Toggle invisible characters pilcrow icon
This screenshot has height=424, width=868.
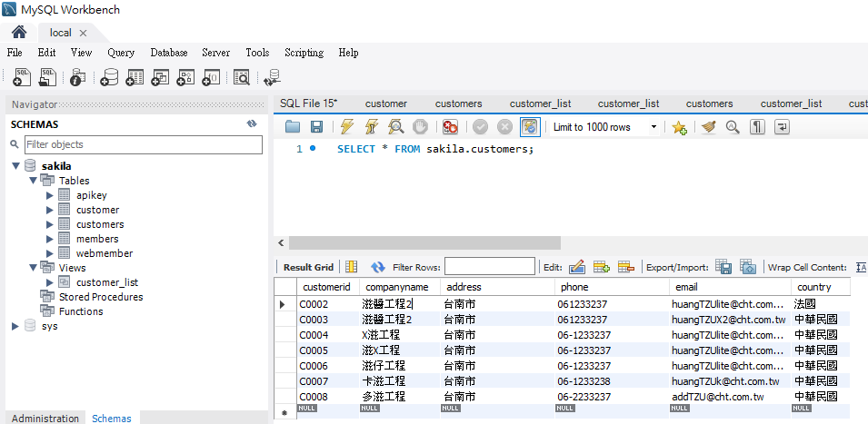click(757, 127)
